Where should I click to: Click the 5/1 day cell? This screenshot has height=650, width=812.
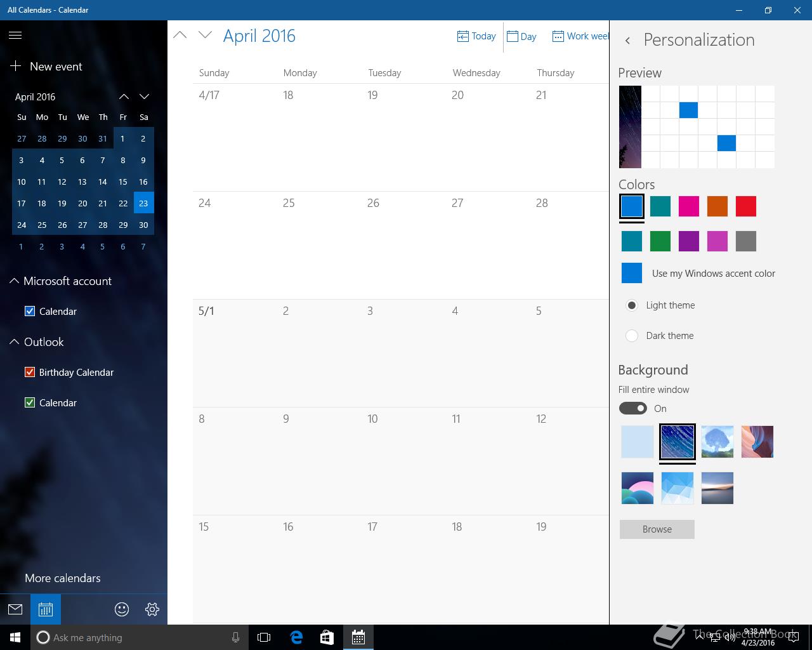pyautogui.click(x=235, y=353)
